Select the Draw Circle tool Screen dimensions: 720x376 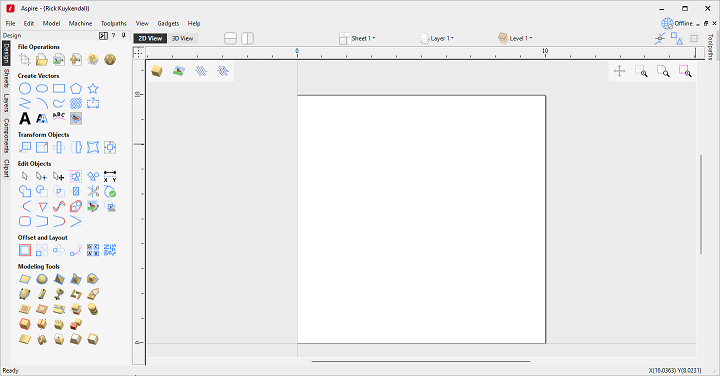click(25, 89)
